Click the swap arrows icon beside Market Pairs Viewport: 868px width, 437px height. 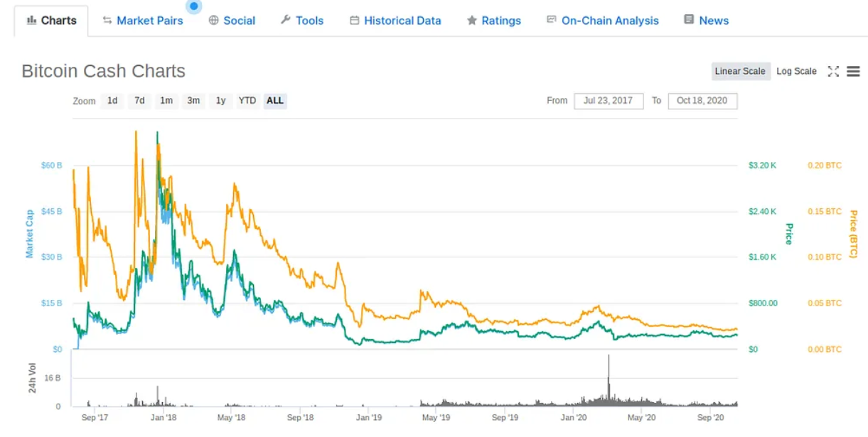pos(107,21)
